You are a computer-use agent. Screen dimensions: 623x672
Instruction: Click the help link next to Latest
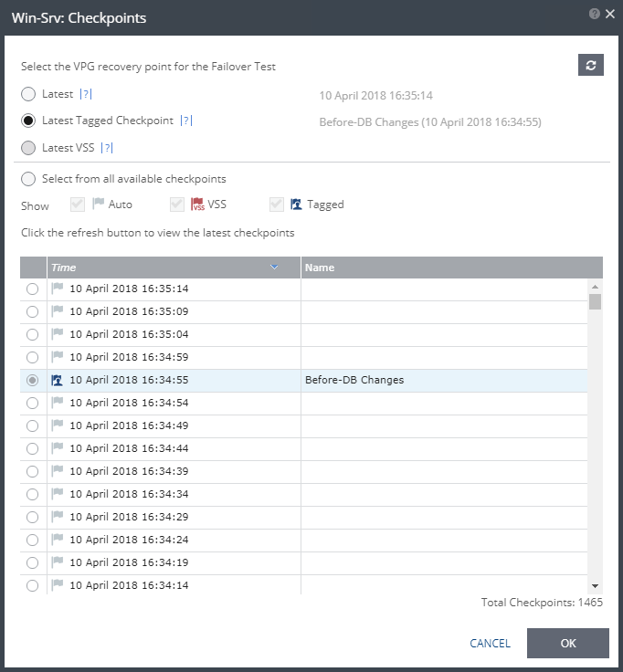coord(87,94)
